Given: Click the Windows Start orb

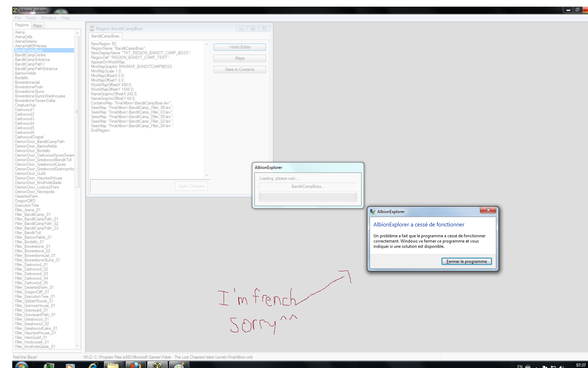Looking at the screenshot, I should coord(22,365).
